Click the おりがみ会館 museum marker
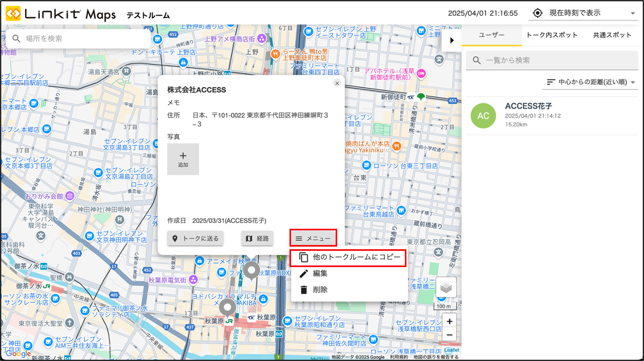 coord(69,196)
